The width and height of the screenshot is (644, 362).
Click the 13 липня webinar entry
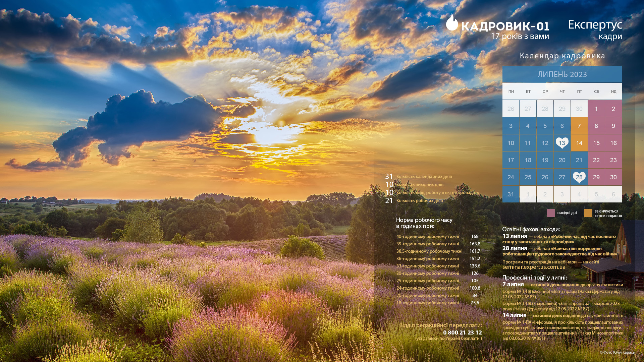click(515, 236)
